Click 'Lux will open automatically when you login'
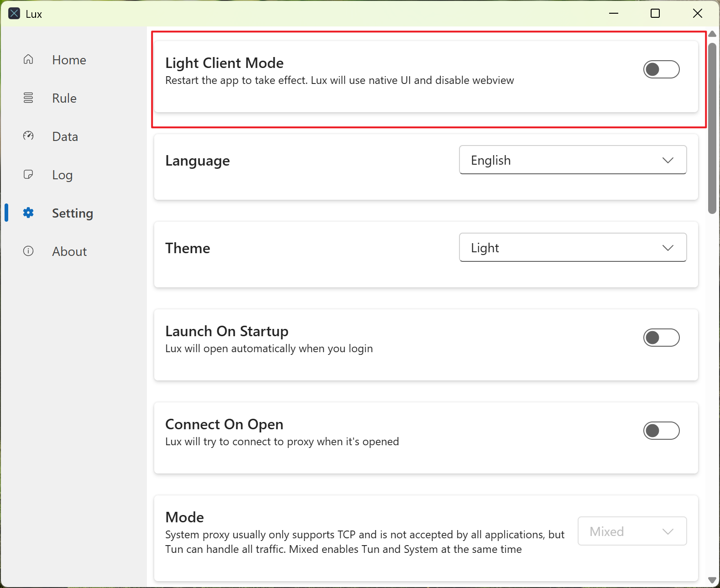This screenshot has height=588, width=720. pyautogui.click(x=269, y=349)
